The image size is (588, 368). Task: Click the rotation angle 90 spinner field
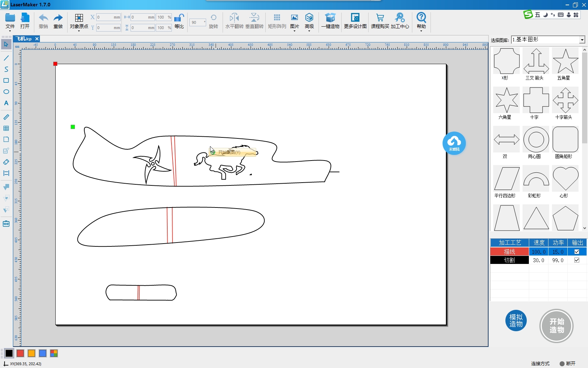coord(197,22)
